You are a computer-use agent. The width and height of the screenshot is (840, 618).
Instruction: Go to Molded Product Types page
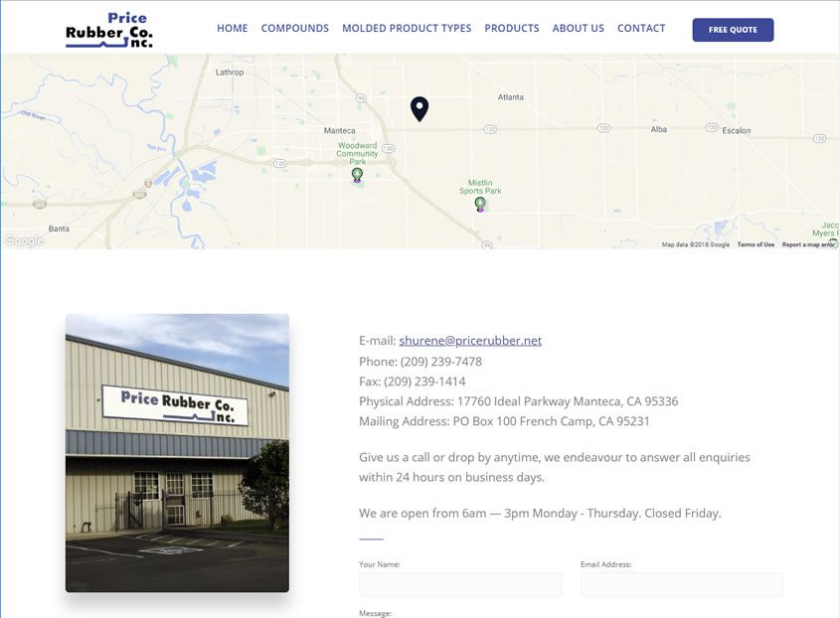click(407, 29)
